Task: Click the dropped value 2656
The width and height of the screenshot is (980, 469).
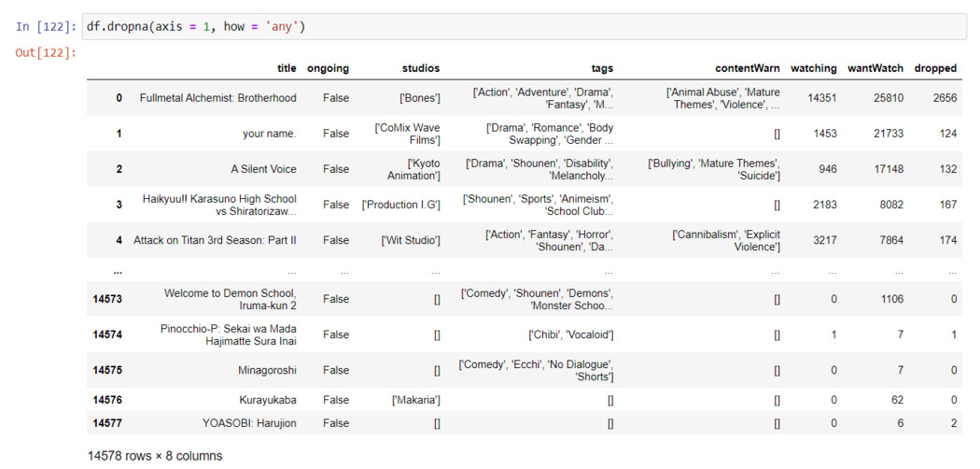Action: [945, 98]
